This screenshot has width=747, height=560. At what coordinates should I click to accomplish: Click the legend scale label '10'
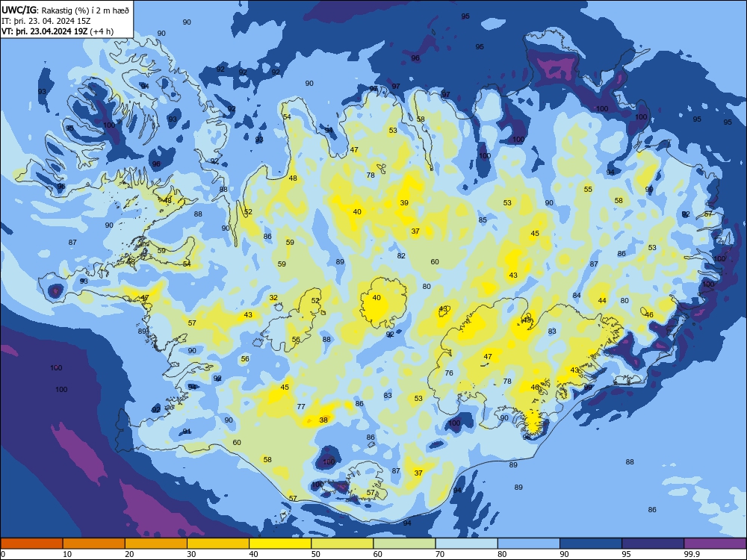(67, 554)
